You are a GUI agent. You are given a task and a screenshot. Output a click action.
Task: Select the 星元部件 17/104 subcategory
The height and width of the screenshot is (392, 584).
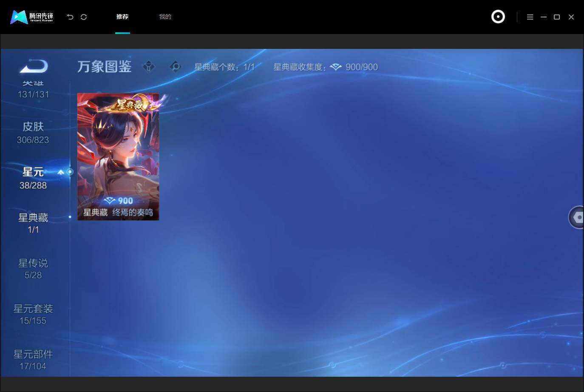33,360
